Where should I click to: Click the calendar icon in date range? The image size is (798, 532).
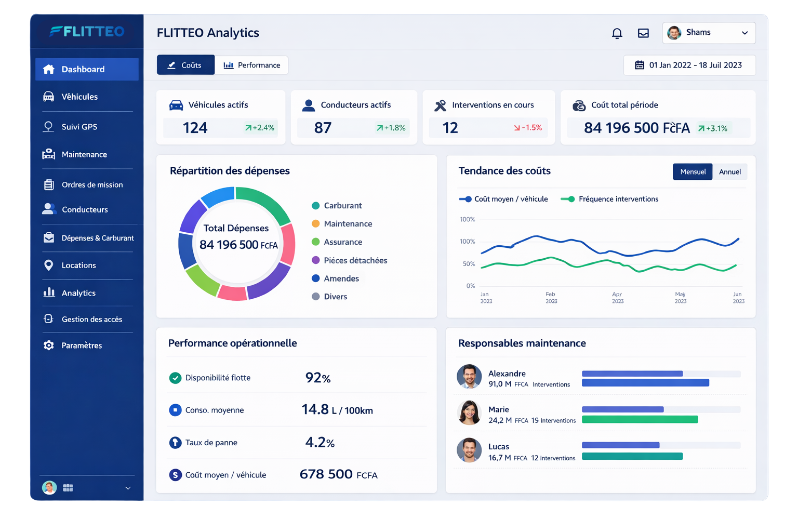640,65
